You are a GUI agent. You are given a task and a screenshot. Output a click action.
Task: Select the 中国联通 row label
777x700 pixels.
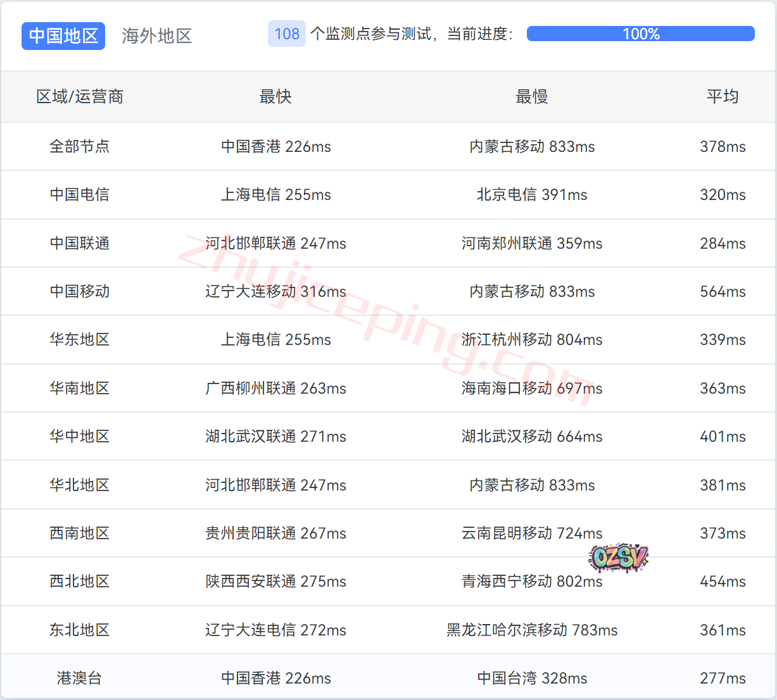pyautogui.click(x=80, y=244)
